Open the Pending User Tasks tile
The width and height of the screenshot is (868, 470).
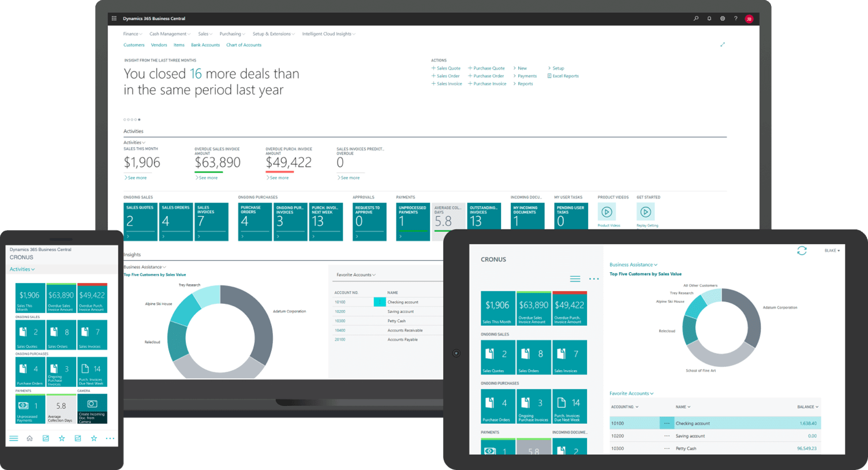571,216
